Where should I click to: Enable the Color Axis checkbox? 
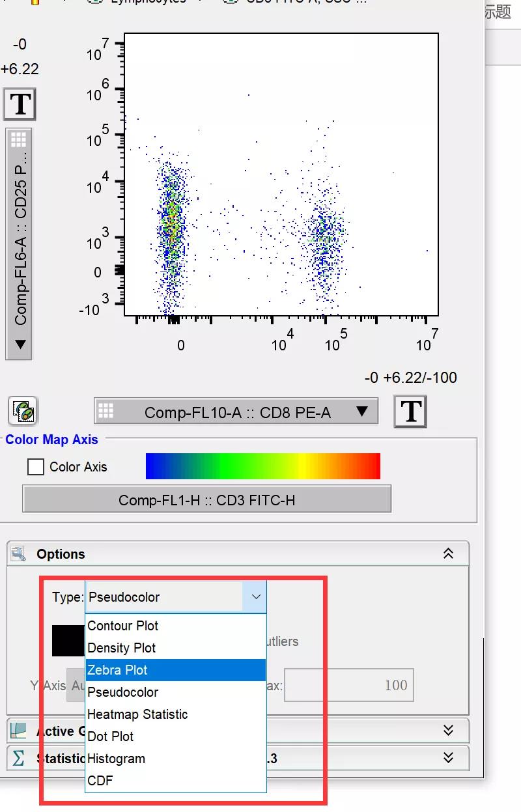(36, 467)
